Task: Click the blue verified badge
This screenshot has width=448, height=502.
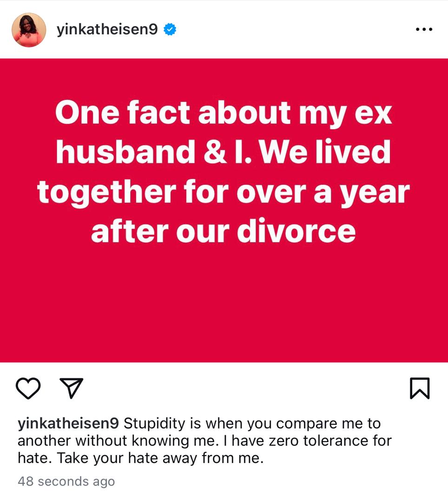Action: (x=170, y=30)
